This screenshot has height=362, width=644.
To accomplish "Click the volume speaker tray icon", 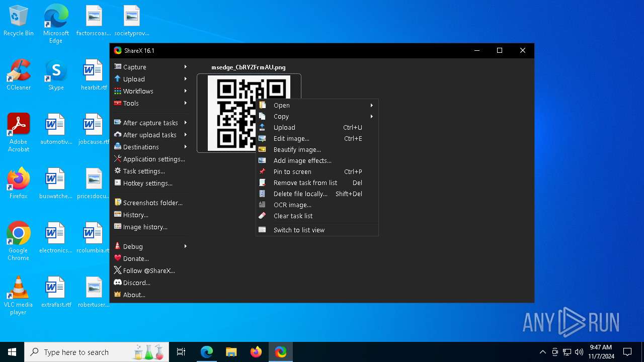I will coord(579,352).
